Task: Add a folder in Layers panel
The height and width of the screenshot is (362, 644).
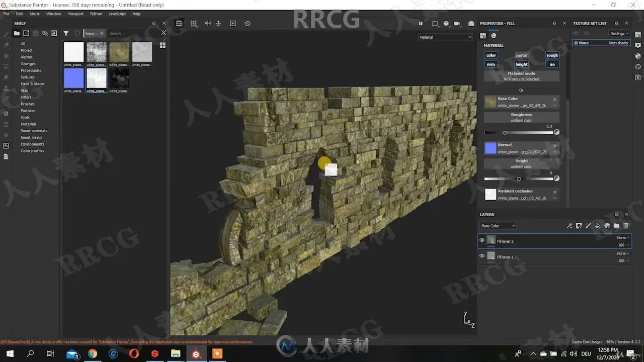Action: point(616,226)
